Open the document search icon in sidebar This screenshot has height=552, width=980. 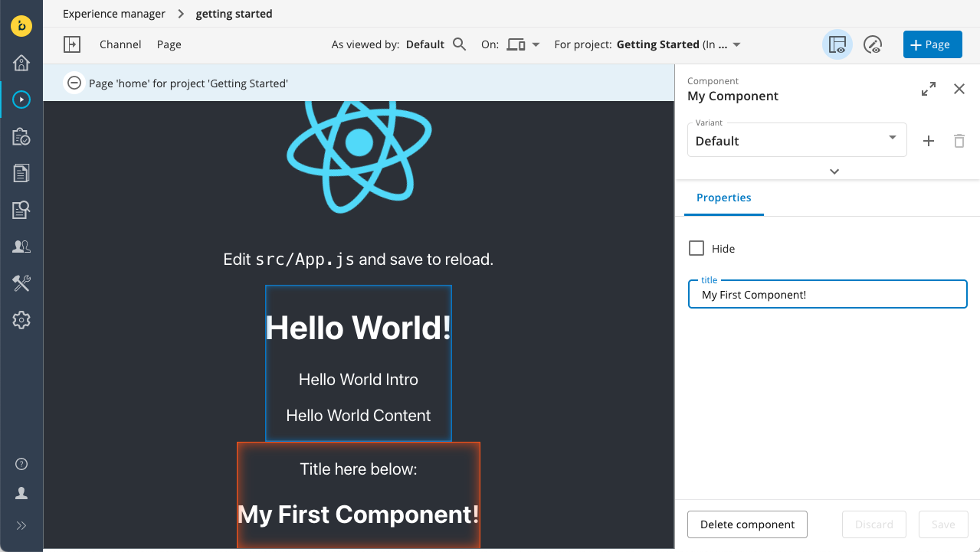pos(21,210)
